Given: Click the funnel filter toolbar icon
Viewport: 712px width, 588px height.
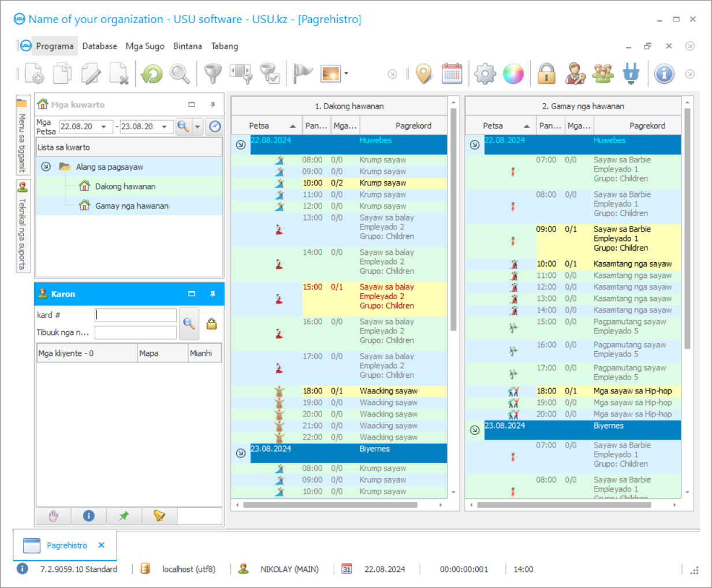Looking at the screenshot, I should click(x=213, y=74).
